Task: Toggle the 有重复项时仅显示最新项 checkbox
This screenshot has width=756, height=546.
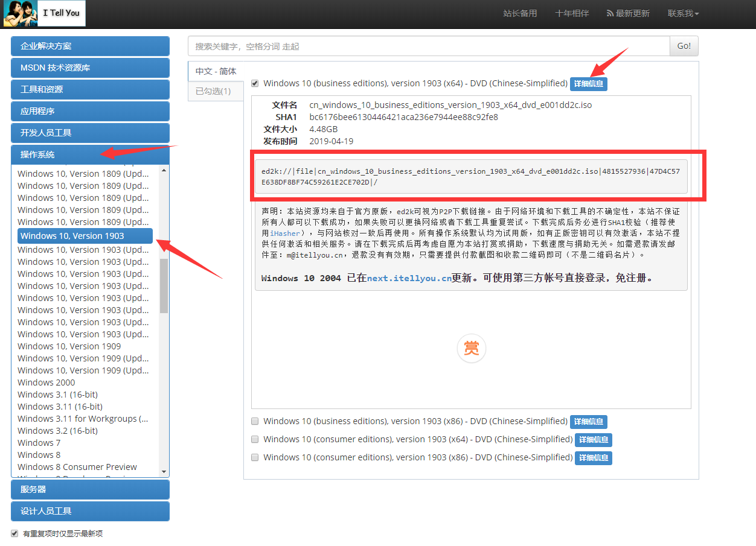Action: pos(13,533)
